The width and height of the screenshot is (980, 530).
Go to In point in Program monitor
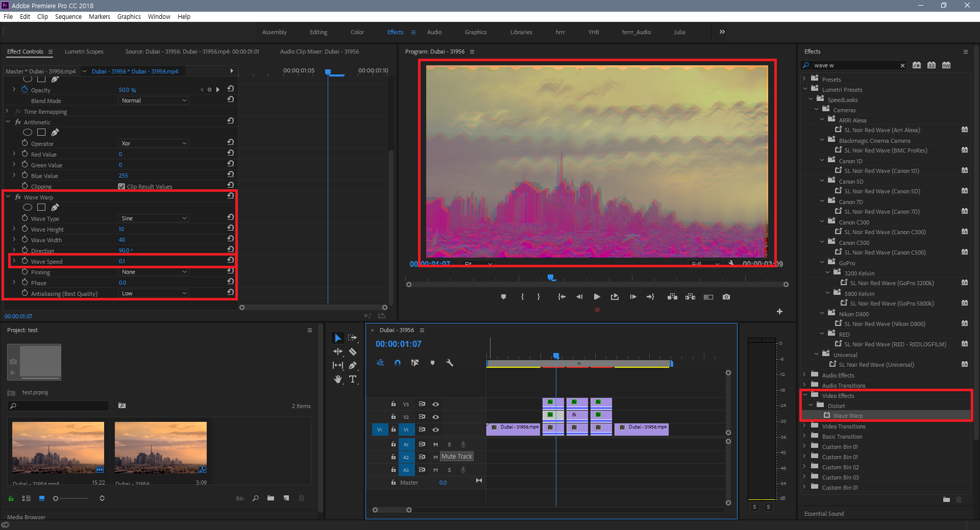[x=561, y=297]
